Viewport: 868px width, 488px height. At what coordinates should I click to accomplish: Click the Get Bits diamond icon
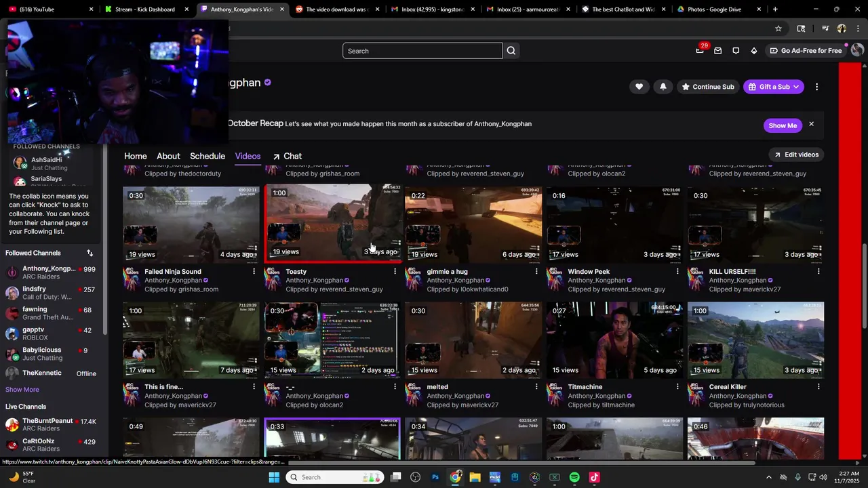click(x=753, y=51)
